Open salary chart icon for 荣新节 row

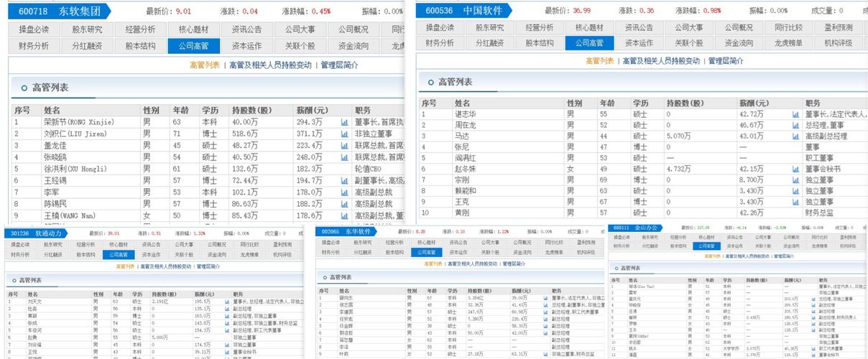click(345, 123)
